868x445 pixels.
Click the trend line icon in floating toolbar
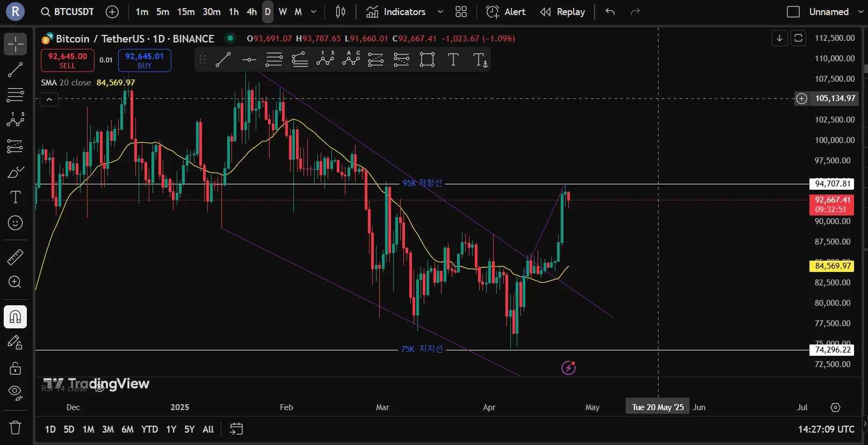pyautogui.click(x=223, y=60)
